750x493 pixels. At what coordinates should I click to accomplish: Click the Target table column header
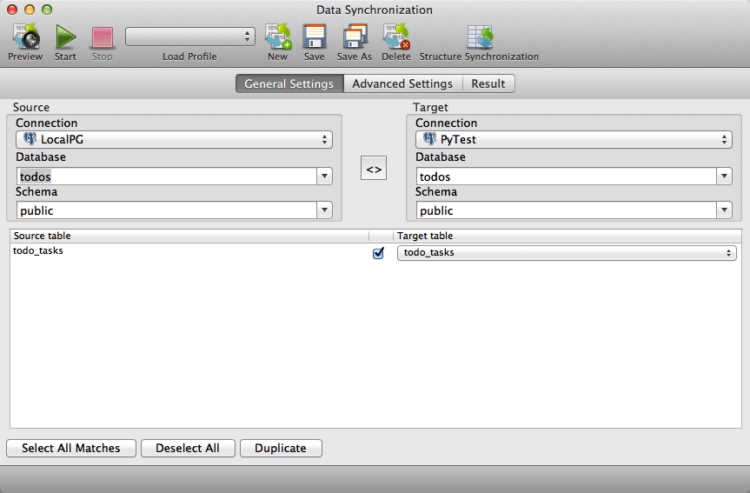pos(567,236)
